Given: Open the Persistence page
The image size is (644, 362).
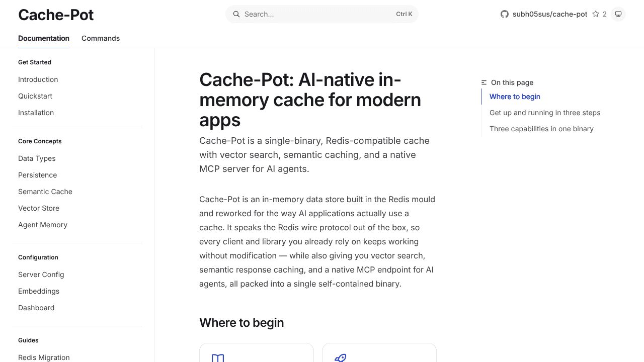Looking at the screenshot, I should 38,175.
